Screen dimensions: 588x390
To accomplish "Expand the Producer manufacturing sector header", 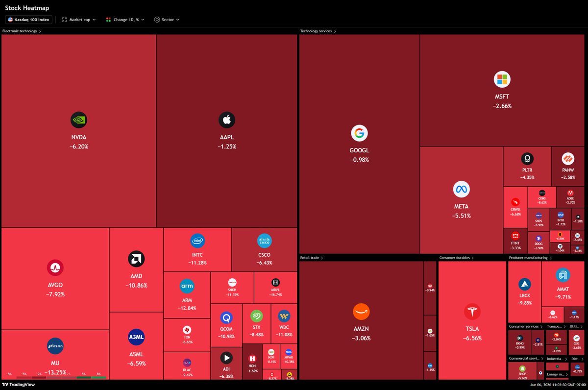I will (531, 257).
